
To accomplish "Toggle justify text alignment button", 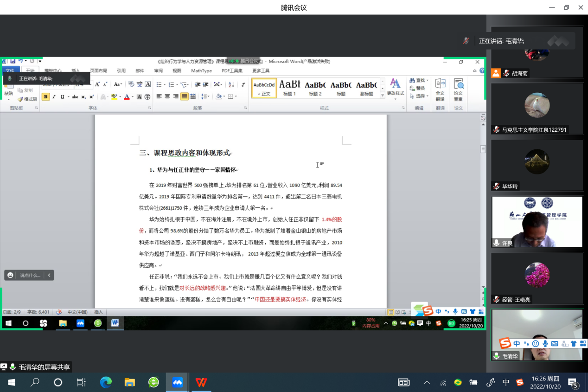I will (184, 96).
